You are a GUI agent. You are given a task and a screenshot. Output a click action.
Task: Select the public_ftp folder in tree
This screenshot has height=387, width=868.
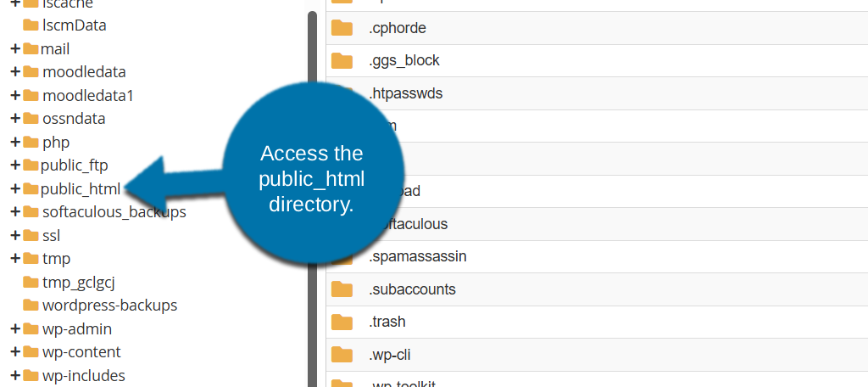pos(74,165)
